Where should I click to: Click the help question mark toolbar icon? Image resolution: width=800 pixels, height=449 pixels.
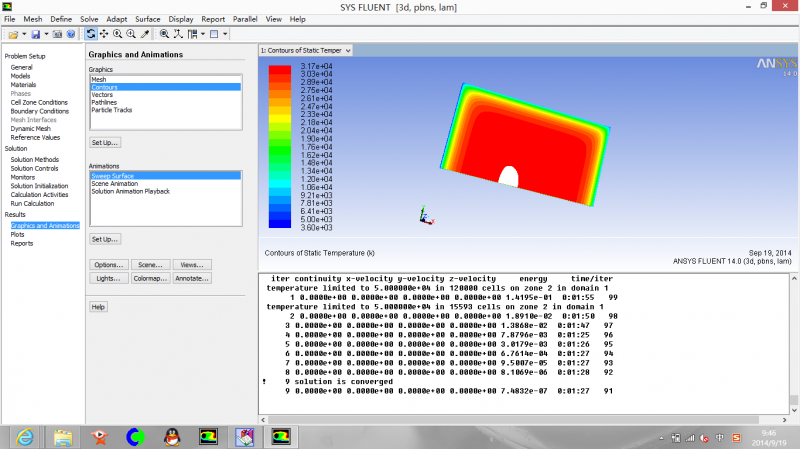pyautogui.click(x=70, y=34)
